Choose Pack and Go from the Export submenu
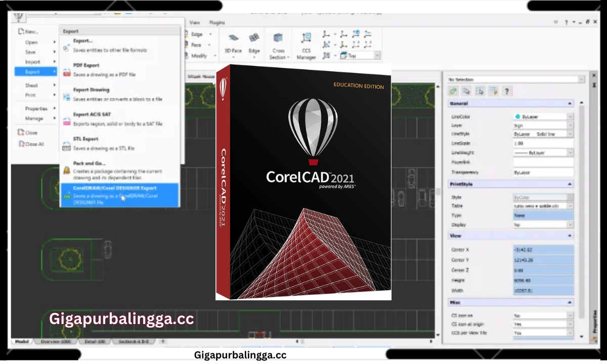Viewport: 607px width, 364px height. (x=120, y=170)
